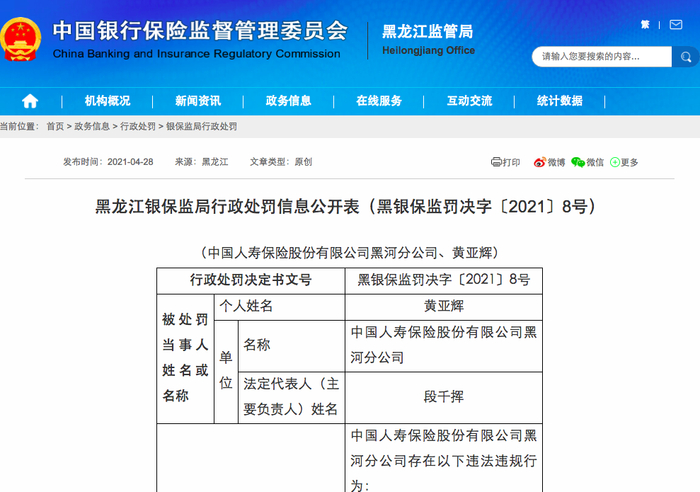Open the 机构概况 menu
Screen dimensions: 700x492
[108, 101]
